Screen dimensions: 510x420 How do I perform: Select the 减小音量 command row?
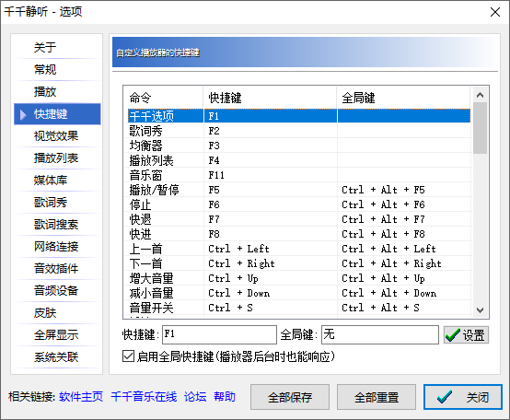click(x=299, y=293)
